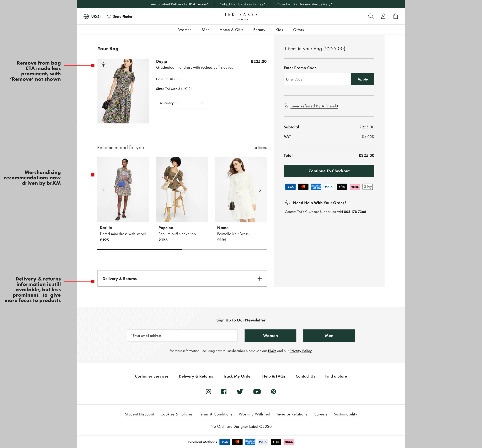The image size is (482, 448).
Task: Focus the newsletter email address field
Action: [182, 336]
